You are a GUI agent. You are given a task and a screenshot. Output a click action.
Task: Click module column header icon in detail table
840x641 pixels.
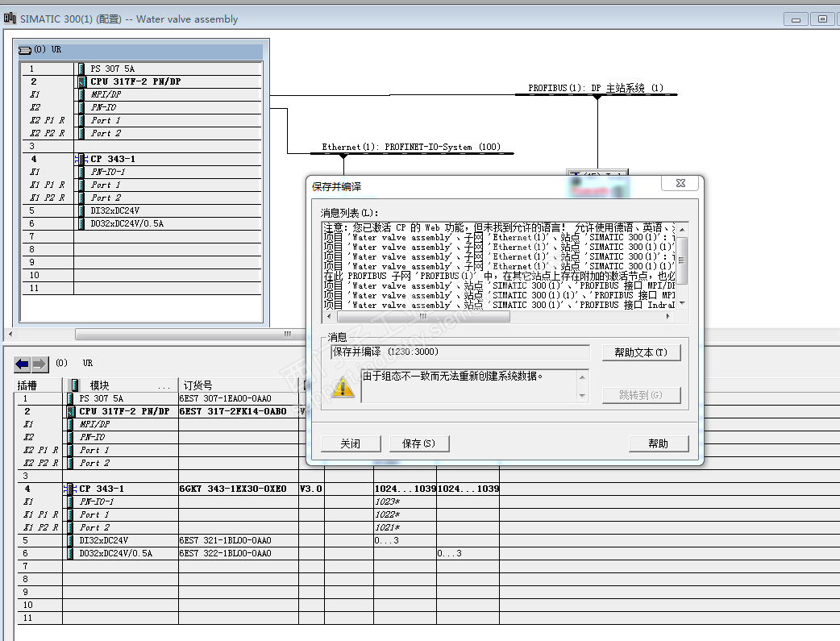[x=76, y=385]
